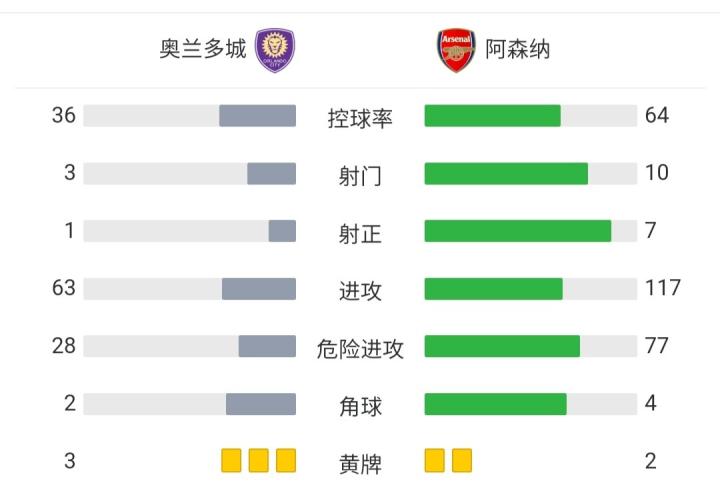Click the Orlando City club logo

coord(274,50)
